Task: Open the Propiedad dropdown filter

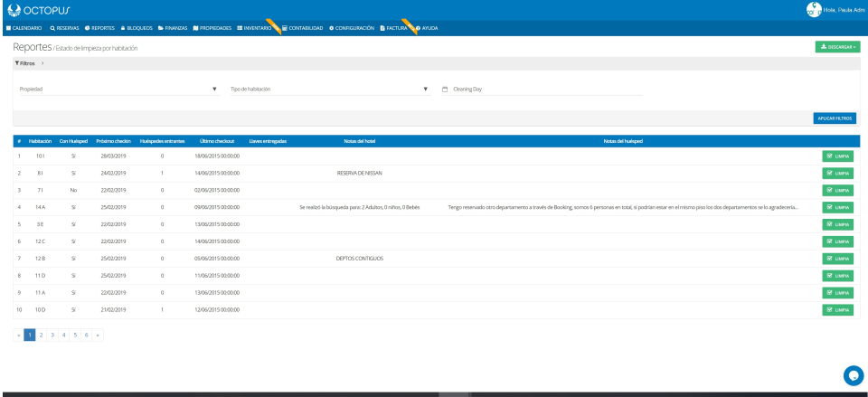Action: (x=118, y=89)
